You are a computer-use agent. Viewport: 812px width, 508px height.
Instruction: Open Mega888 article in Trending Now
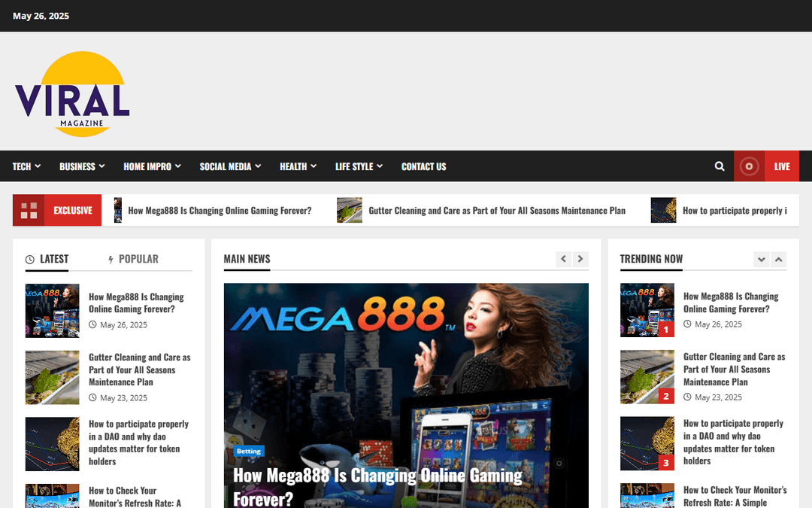point(731,303)
